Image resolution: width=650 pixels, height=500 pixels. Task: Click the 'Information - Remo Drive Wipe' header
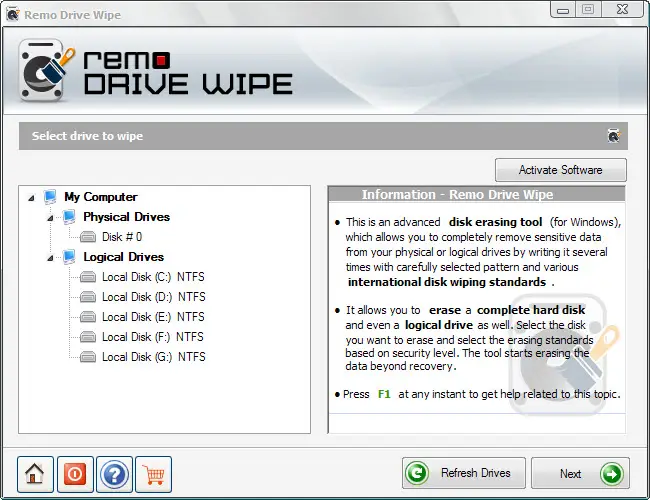477,194
